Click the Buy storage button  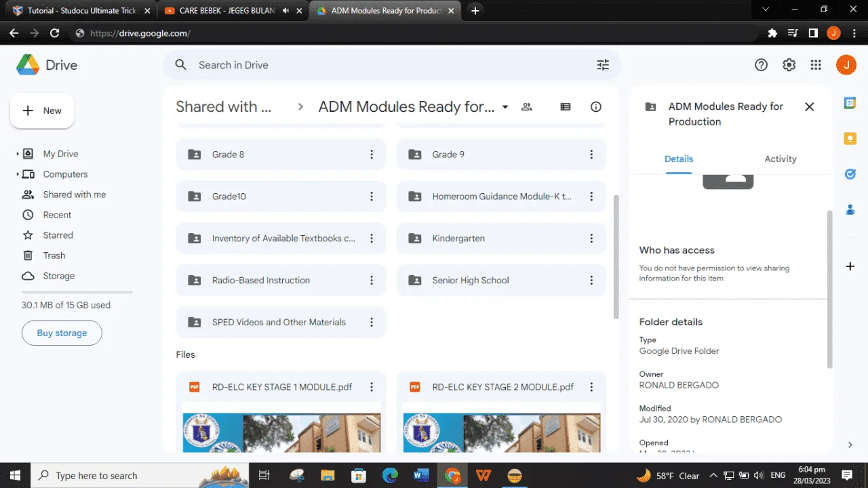click(62, 333)
